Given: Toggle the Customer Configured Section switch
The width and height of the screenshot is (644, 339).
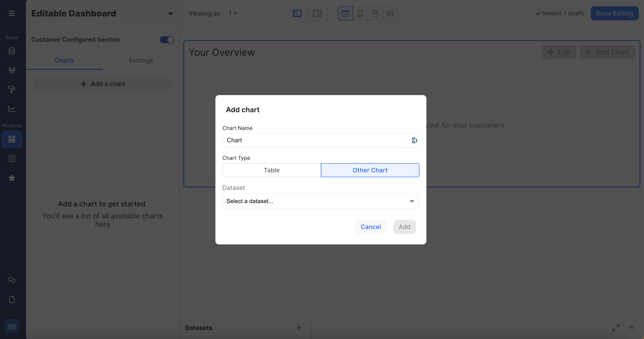Looking at the screenshot, I should tap(167, 40).
